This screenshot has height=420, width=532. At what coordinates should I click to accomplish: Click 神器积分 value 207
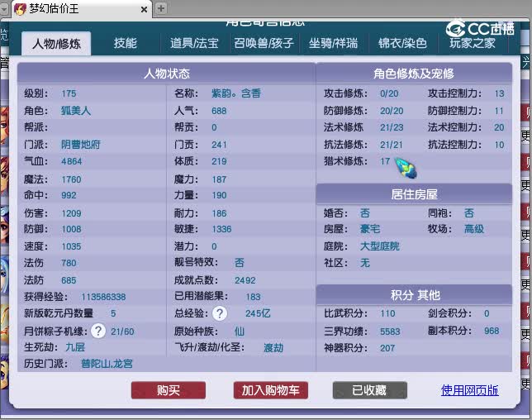coord(387,348)
